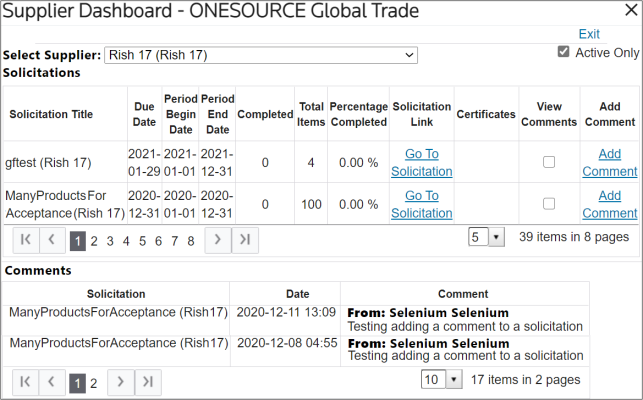This screenshot has width=643, height=400.
Task: Click '17 items in 2 pages' text
Action: click(x=526, y=379)
